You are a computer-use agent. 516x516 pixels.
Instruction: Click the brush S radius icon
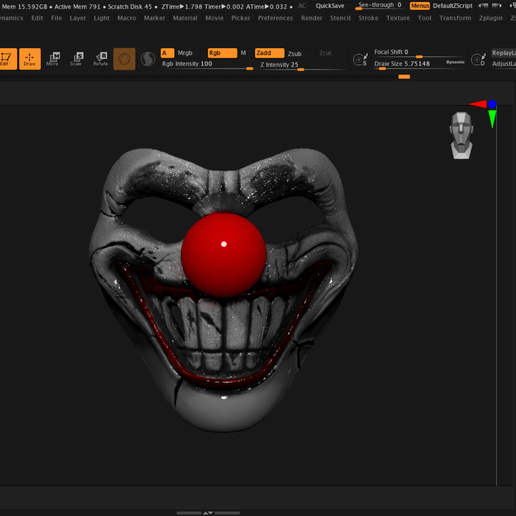point(360,60)
